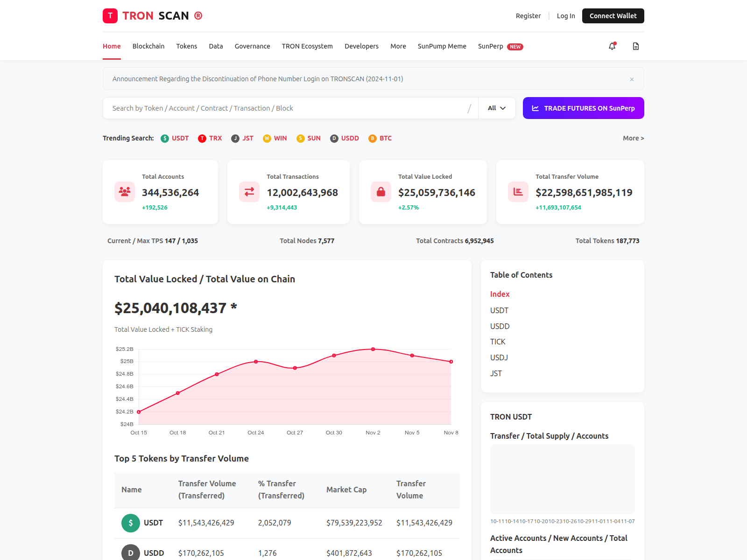
Task: Open the Tokens menu
Action: 187,46
